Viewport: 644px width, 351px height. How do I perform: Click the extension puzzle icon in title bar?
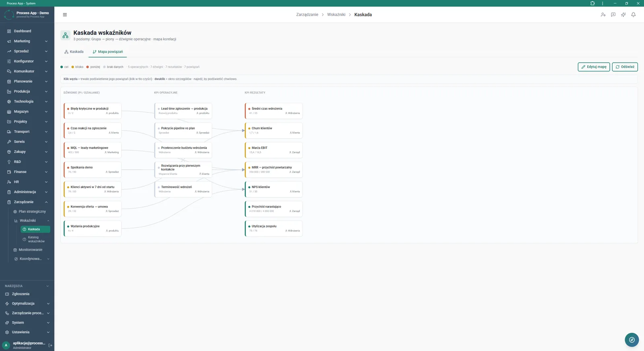point(592,3)
